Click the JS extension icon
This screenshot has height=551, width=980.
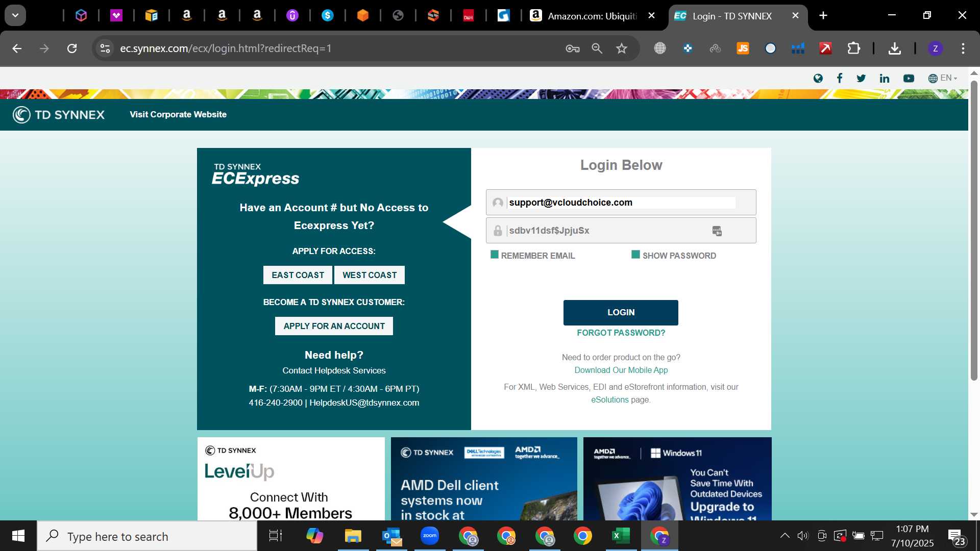[743, 48]
